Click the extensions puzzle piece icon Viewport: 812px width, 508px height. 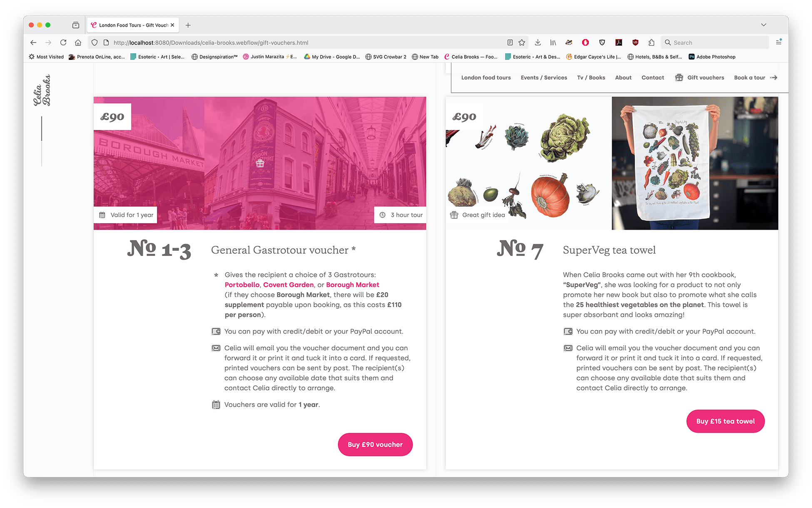651,42
